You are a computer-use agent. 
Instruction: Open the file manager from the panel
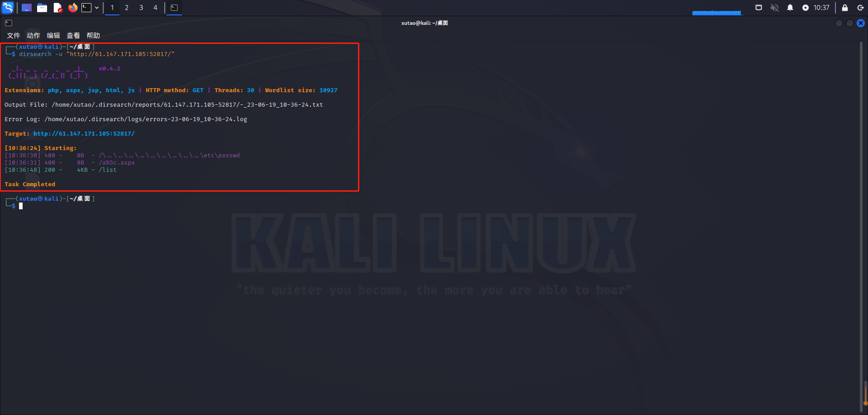(x=42, y=8)
